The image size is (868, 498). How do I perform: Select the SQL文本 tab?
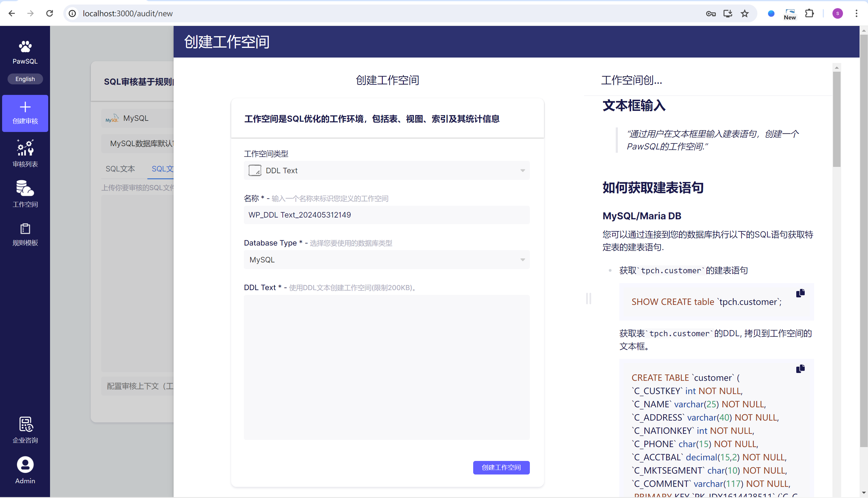click(x=120, y=169)
